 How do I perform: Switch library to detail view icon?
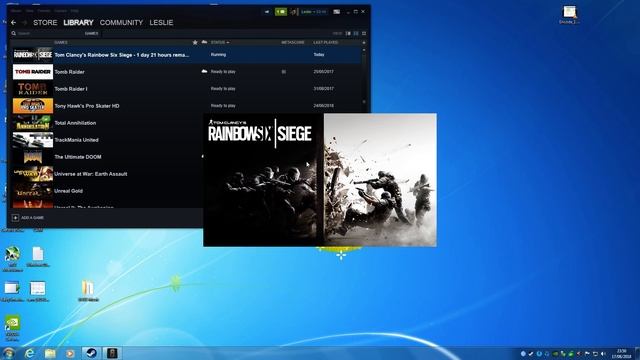(x=348, y=33)
